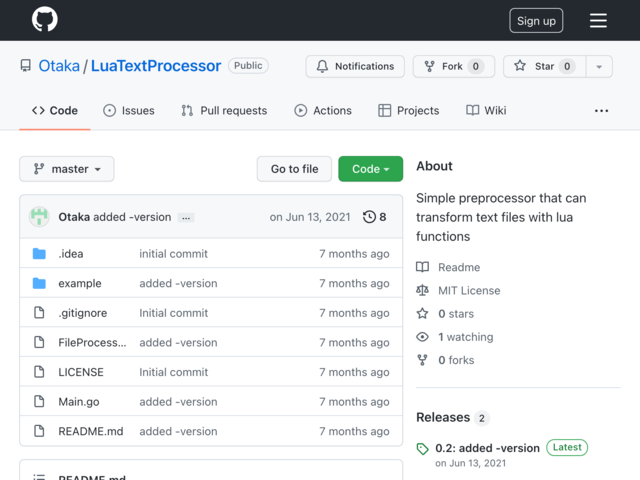Click the README.md file icon
This screenshot has width=640, height=480.
click(x=39, y=431)
